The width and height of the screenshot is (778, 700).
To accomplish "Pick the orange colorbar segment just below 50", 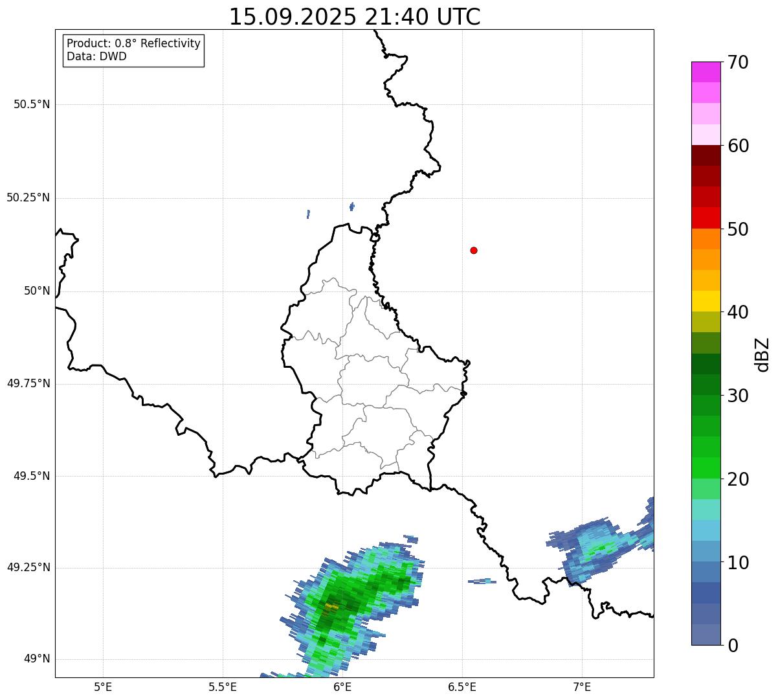I will pyautogui.click(x=706, y=239).
